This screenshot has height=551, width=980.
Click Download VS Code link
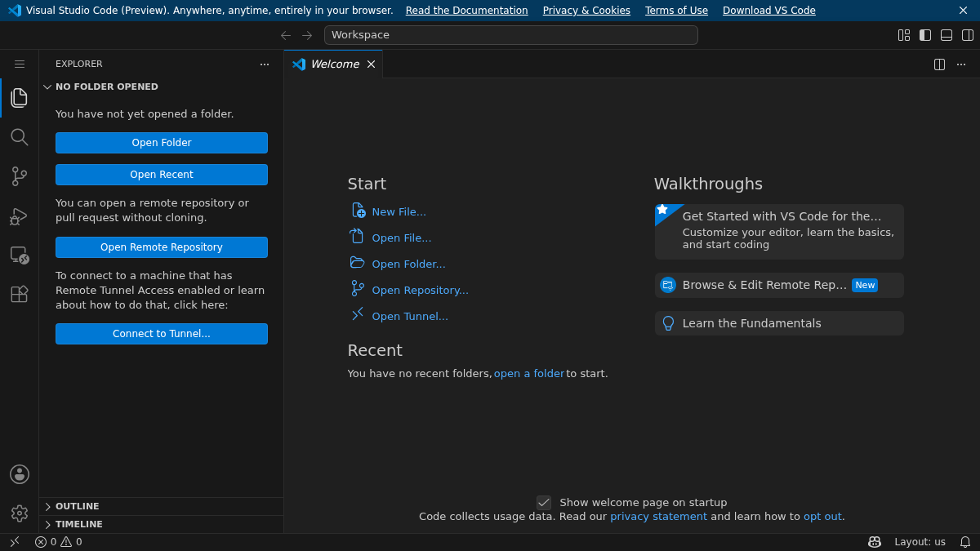point(768,11)
